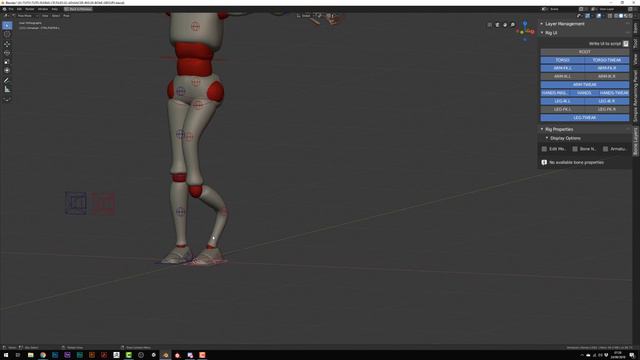The height and width of the screenshot is (360, 640).
Task: Toggle the ARM-FK.L bone layer
Action: [562, 68]
